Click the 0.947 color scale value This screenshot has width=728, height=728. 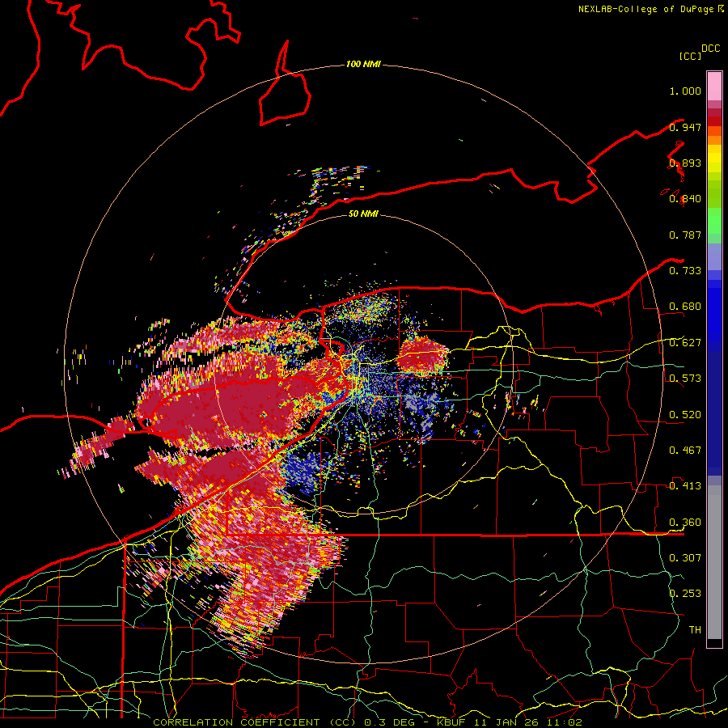pyautogui.click(x=685, y=127)
